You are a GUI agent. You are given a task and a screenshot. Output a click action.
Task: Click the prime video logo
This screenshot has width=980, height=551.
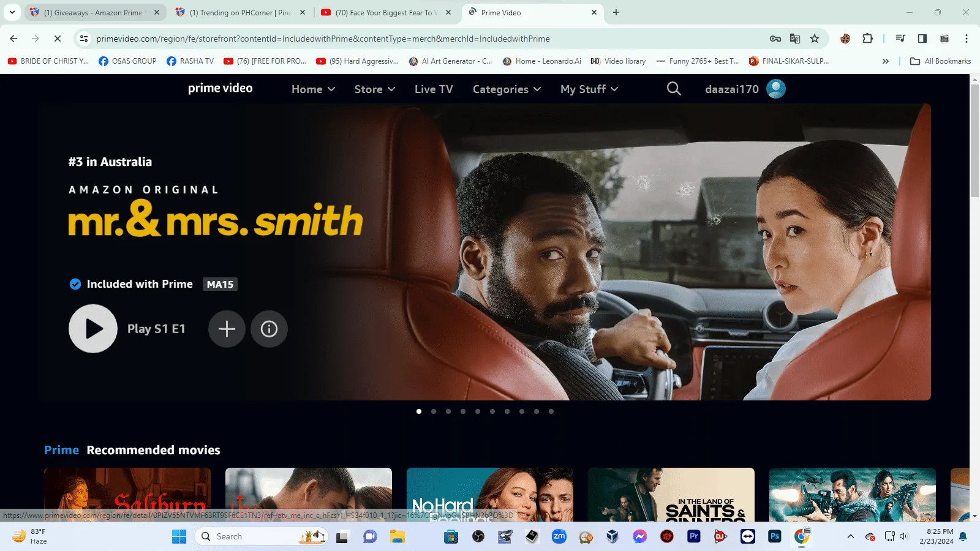tap(220, 88)
